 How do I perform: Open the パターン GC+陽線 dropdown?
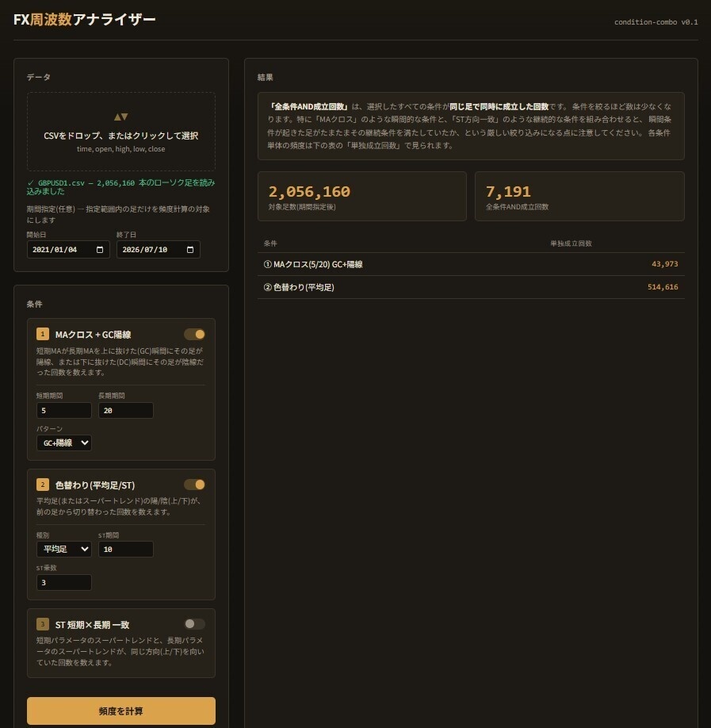coord(64,443)
